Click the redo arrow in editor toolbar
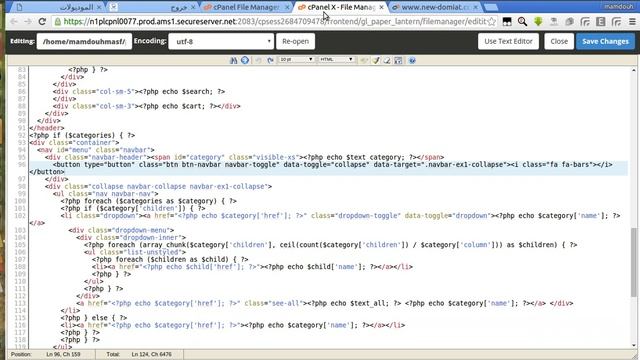Image resolution: width=640 pixels, height=360 pixels. [x=270, y=60]
